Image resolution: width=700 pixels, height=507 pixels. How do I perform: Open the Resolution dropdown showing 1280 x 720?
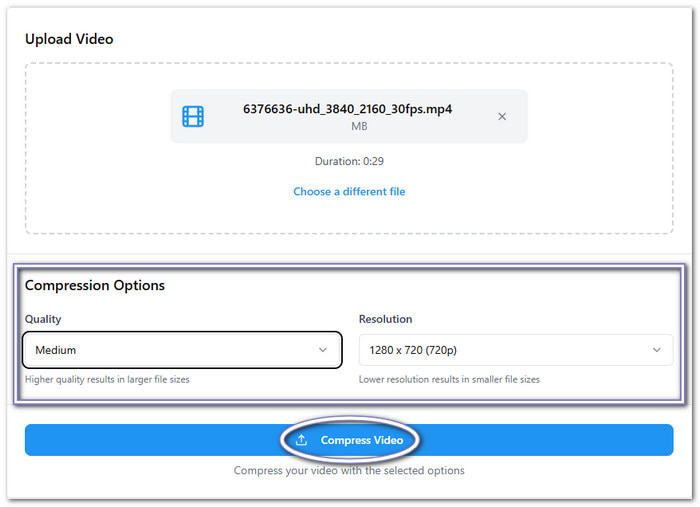click(516, 350)
